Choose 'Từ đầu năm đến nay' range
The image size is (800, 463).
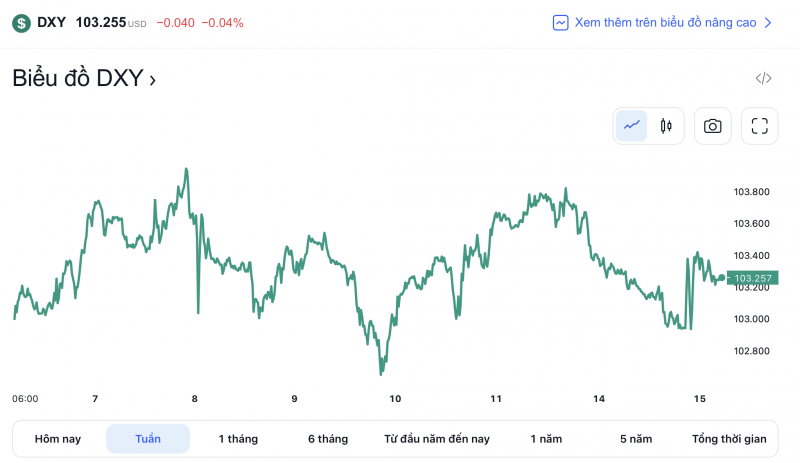tap(437, 439)
